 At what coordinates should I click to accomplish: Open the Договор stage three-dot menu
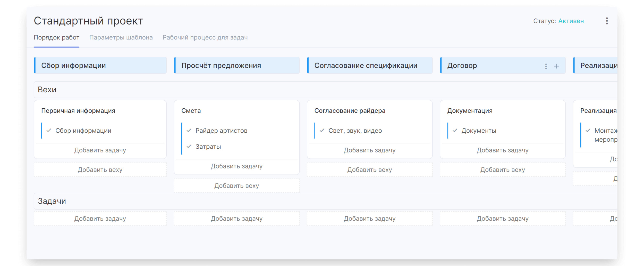click(x=546, y=66)
